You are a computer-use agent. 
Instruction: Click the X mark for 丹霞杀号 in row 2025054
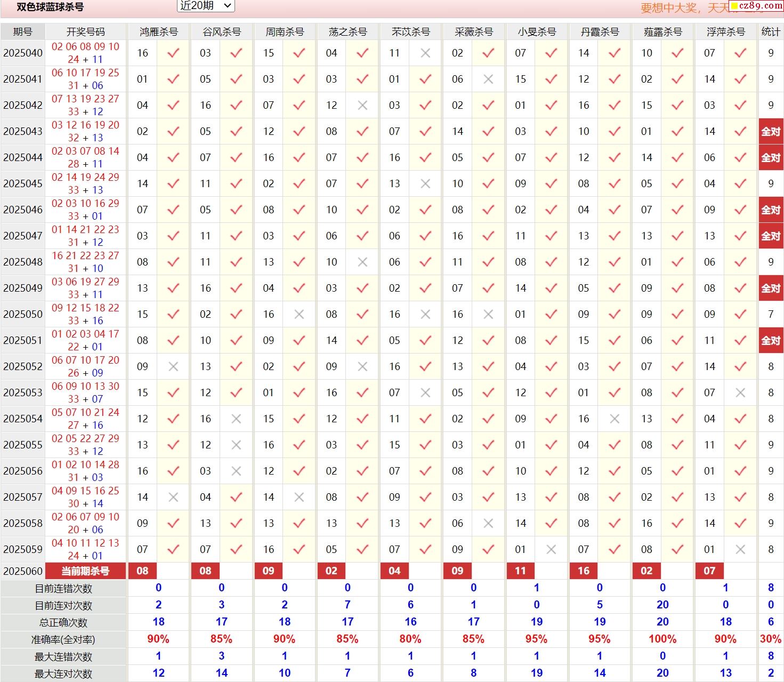615,419
